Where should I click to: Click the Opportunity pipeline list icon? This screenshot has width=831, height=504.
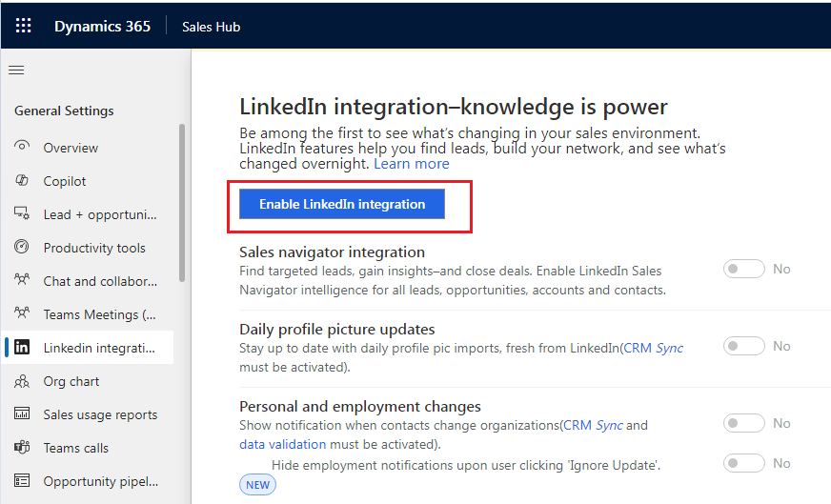(x=22, y=481)
